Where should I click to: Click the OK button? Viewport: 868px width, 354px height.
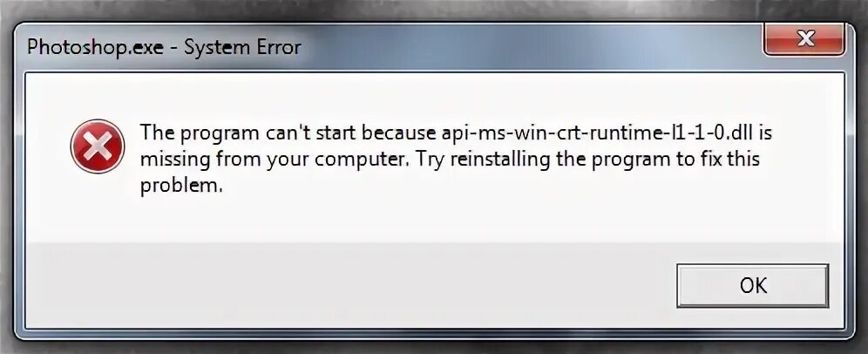[x=752, y=286]
